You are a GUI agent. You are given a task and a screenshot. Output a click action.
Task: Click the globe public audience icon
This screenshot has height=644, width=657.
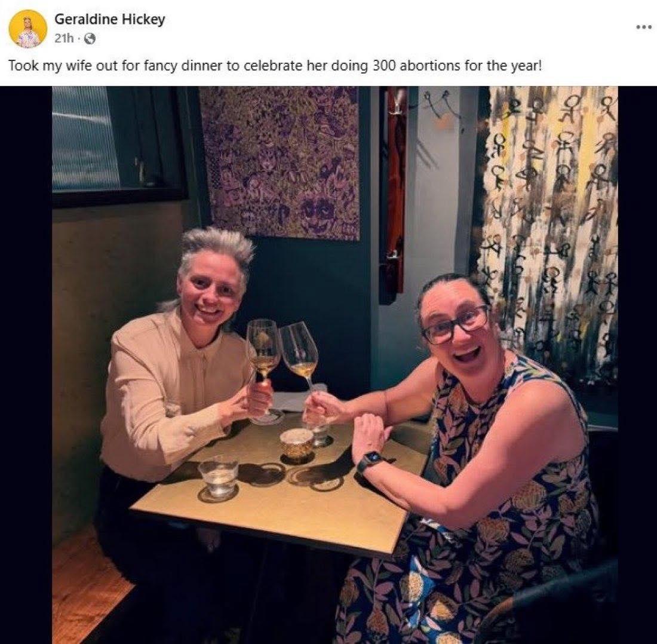pyautogui.click(x=90, y=39)
